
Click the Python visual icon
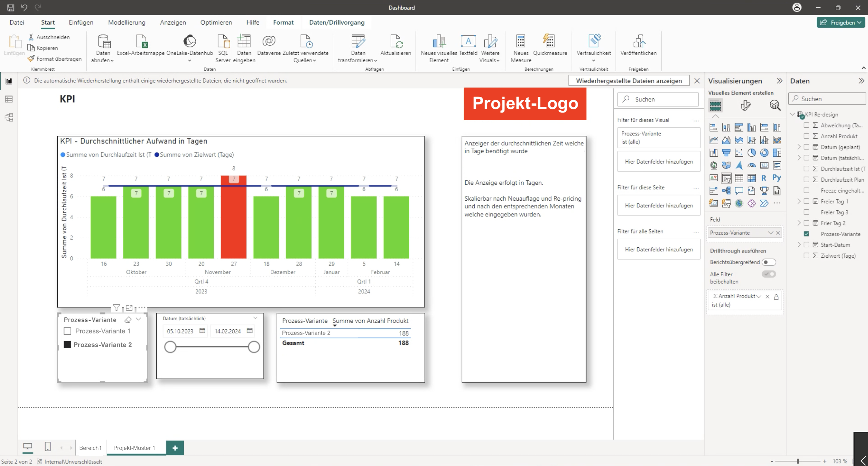[x=777, y=178]
